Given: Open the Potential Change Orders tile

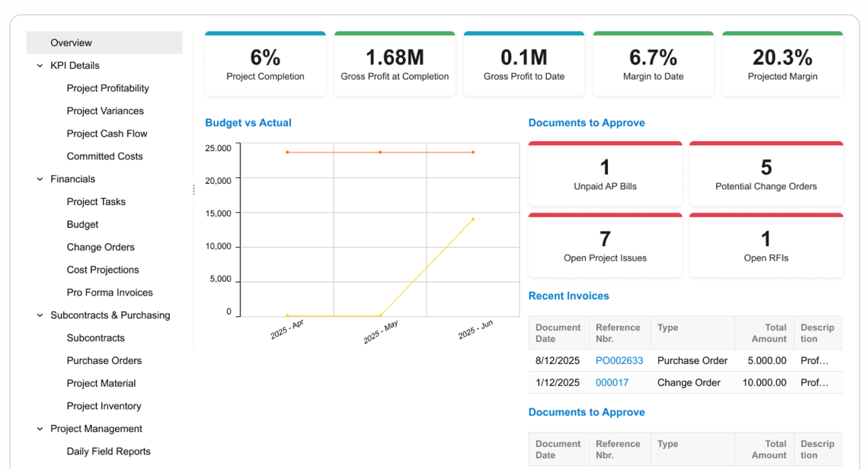Looking at the screenshot, I should [765, 175].
